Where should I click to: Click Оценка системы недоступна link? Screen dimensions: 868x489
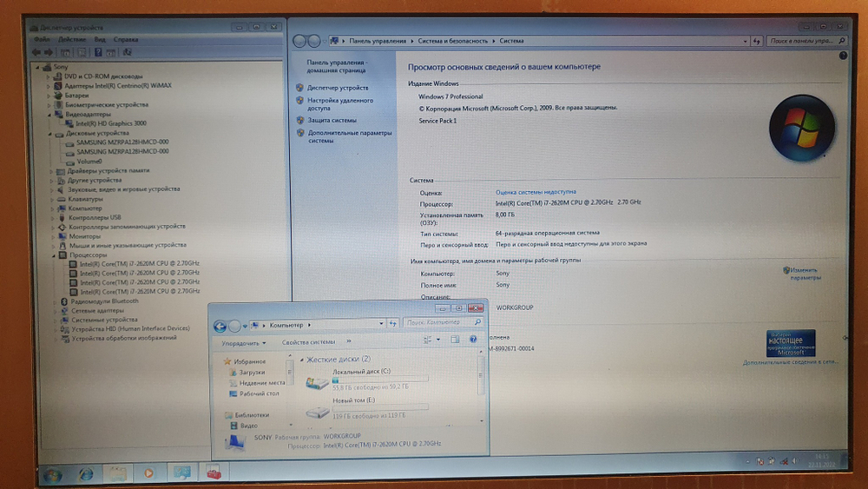[536, 192]
